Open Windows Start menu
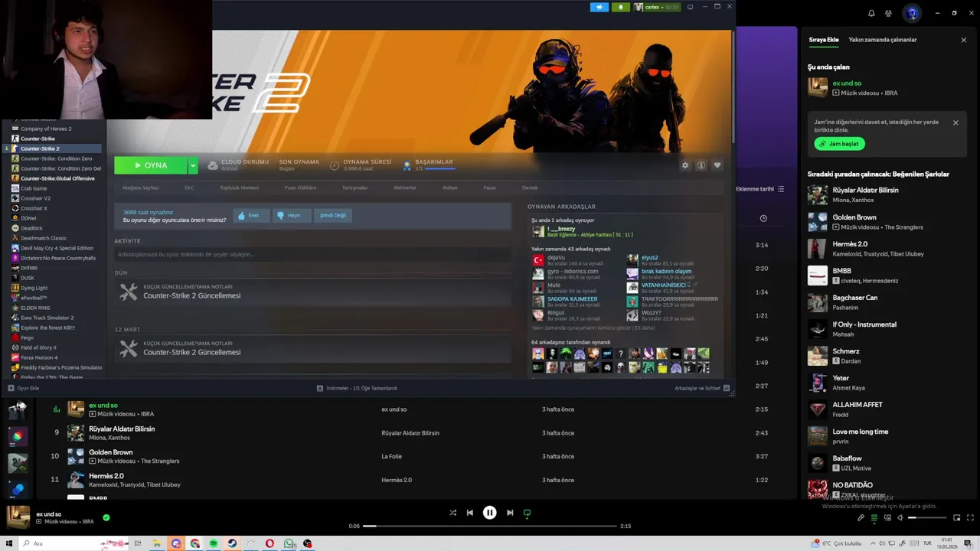This screenshot has height=551, width=980. pos(8,543)
